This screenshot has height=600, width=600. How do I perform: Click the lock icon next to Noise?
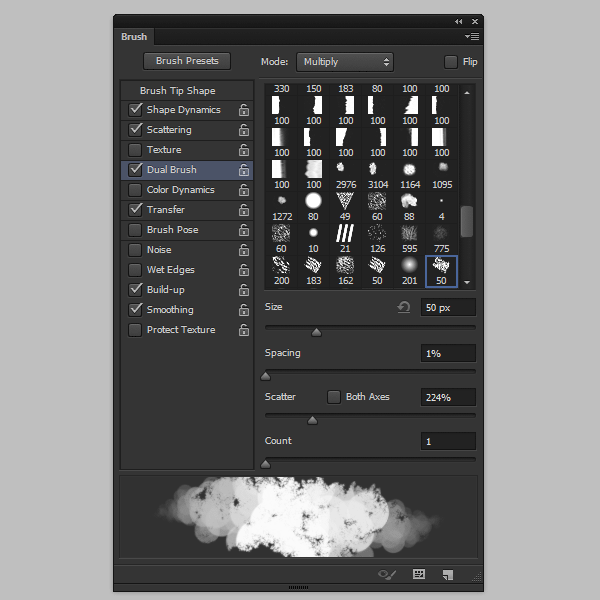point(243,250)
